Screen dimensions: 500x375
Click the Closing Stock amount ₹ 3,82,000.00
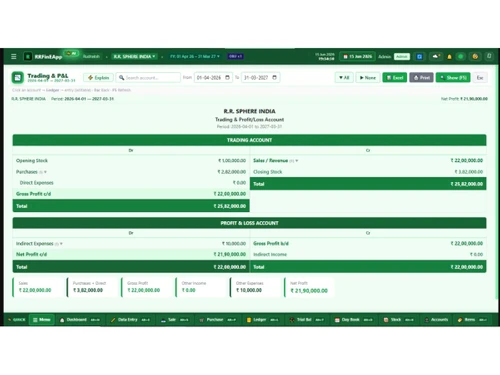(x=469, y=172)
